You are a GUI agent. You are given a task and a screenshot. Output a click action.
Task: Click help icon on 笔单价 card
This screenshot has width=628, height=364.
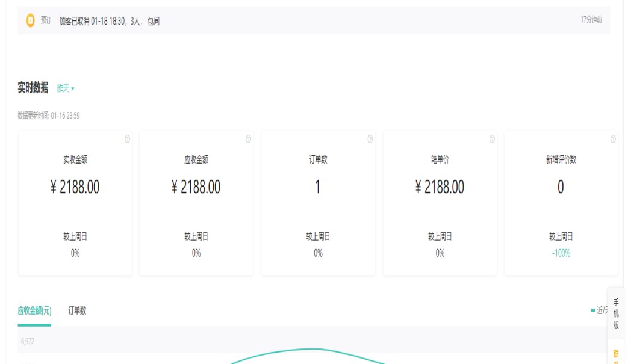tap(491, 139)
